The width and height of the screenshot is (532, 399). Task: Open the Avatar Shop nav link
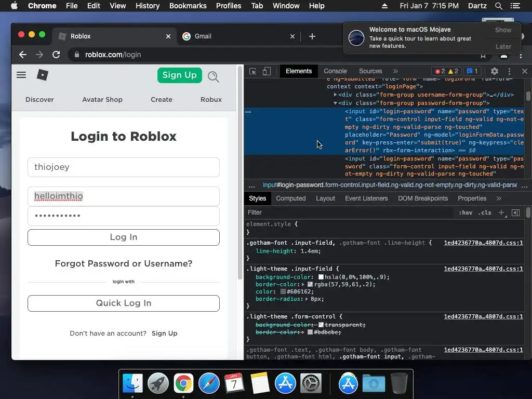point(102,100)
